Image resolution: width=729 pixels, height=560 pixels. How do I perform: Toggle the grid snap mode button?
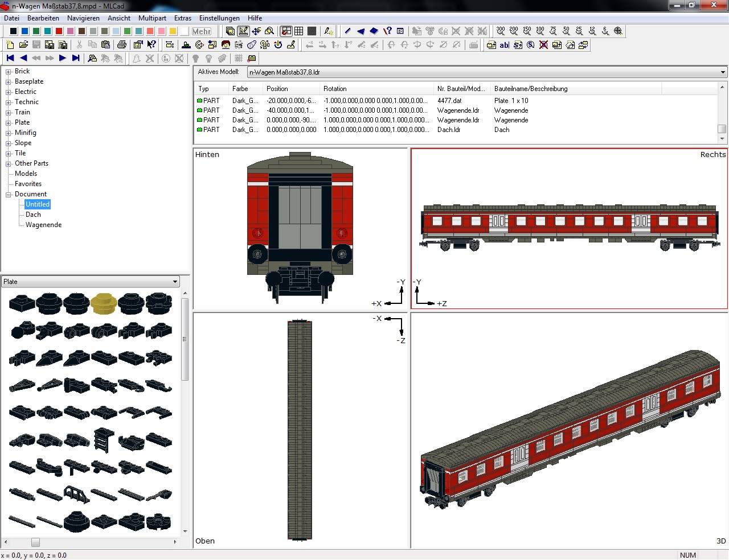tap(286, 31)
